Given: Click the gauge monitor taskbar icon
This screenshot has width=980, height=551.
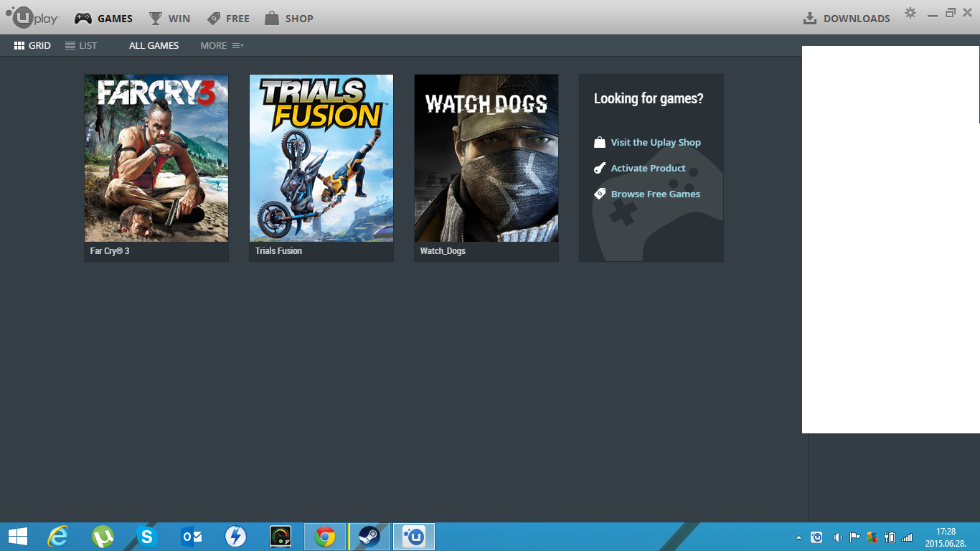Looking at the screenshot, I should [280, 537].
